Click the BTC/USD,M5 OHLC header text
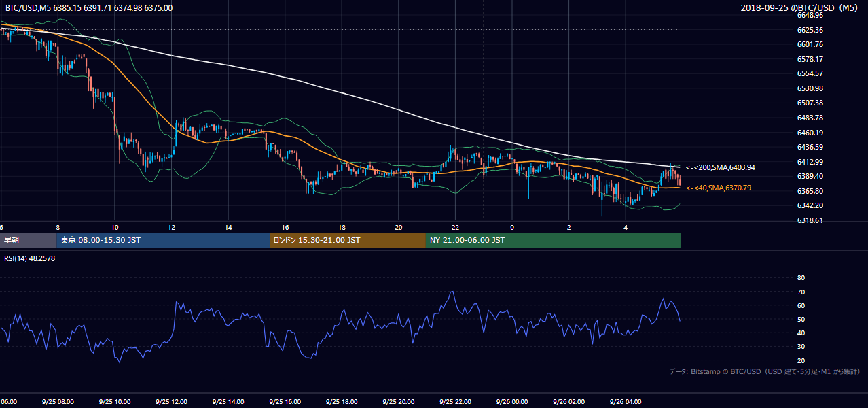The image size is (868, 408). (x=89, y=8)
